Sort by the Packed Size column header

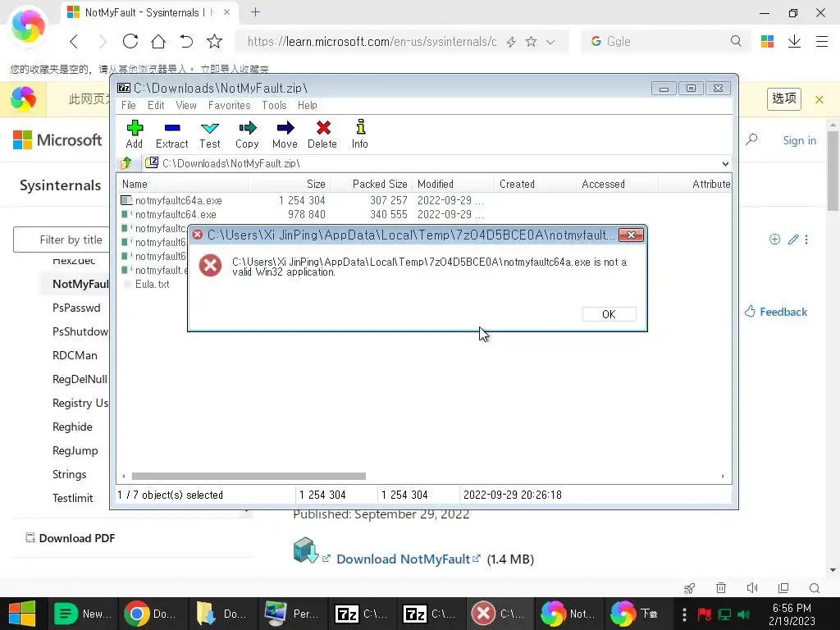[372, 184]
